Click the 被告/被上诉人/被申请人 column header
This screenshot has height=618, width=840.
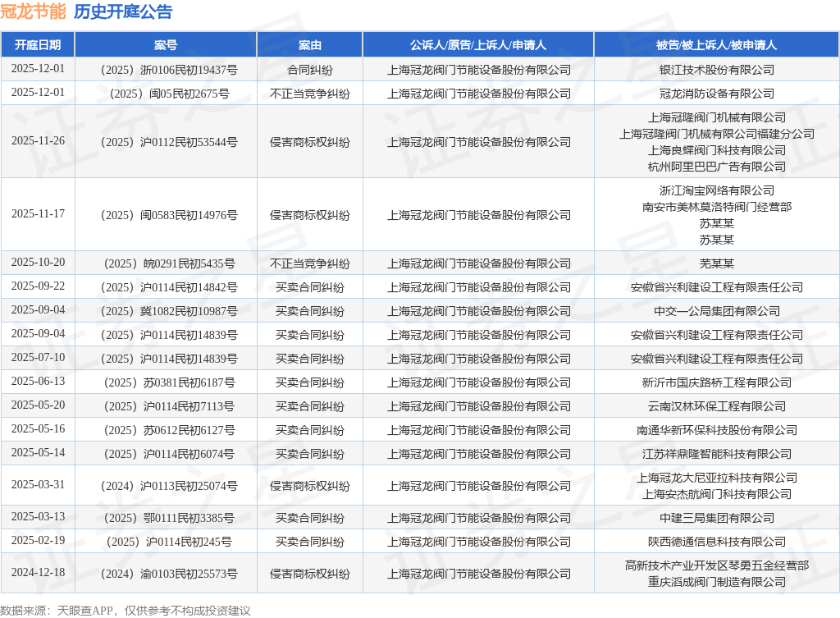[x=716, y=45]
